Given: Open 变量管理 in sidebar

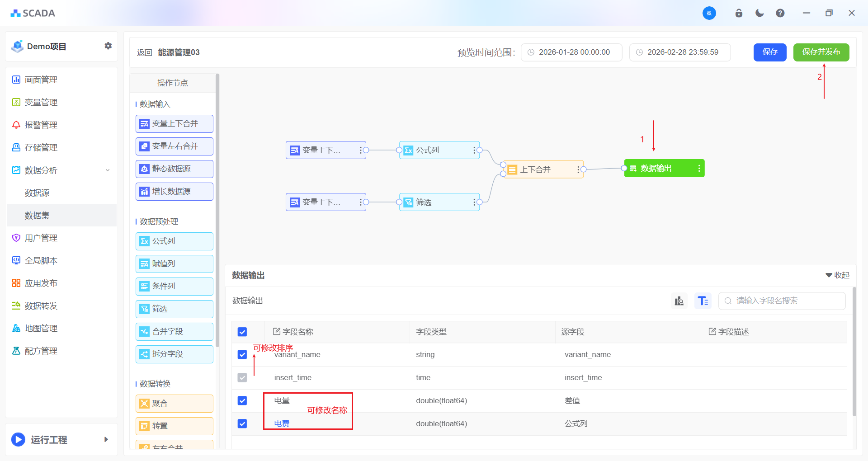Looking at the screenshot, I should 41,103.
